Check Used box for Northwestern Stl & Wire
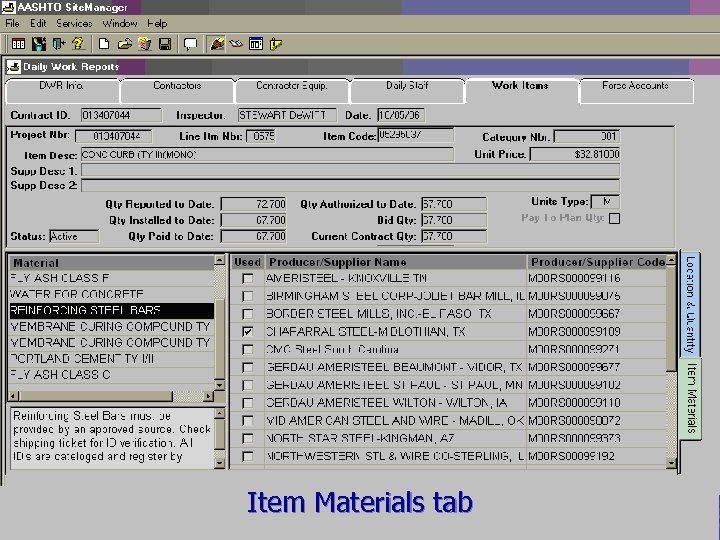 tap(248, 456)
